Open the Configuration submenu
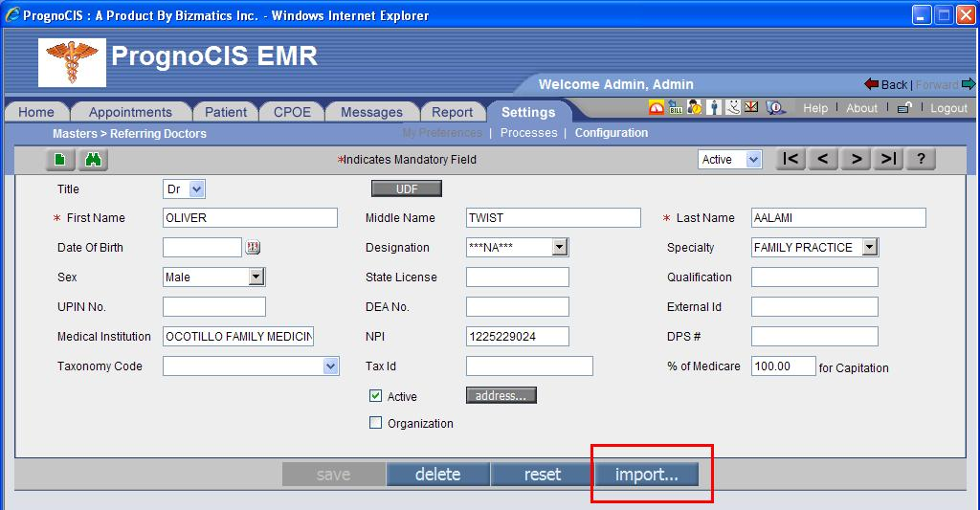The image size is (980, 510). [612, 132]
